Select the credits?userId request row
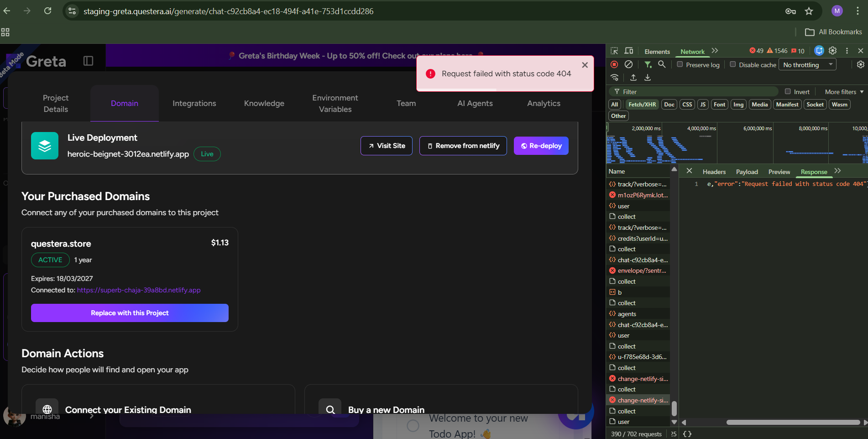The width and height of the screenshot is (868, 439). coord(638,238)
